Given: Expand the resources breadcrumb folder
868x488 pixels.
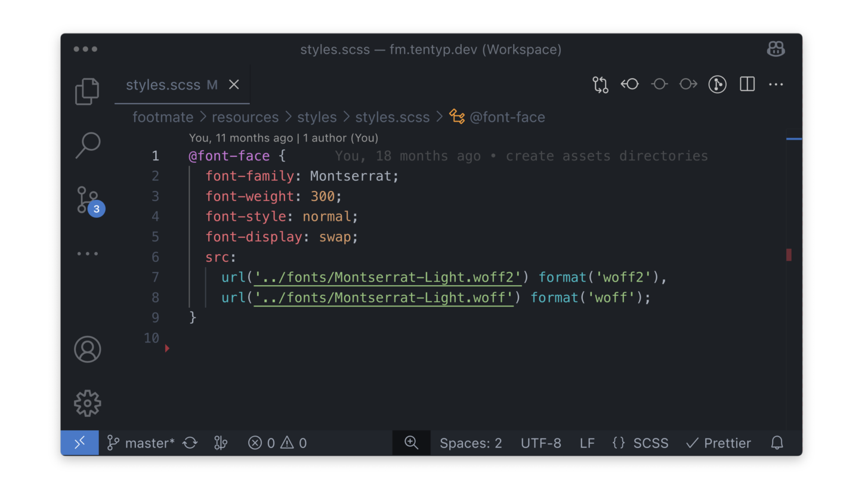Looking at the screenshot, I should coord(245,117).
